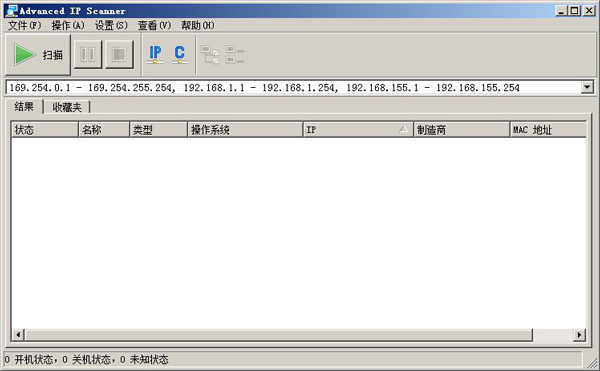Close the Advanced IP Scanner window

pos(589,11)
